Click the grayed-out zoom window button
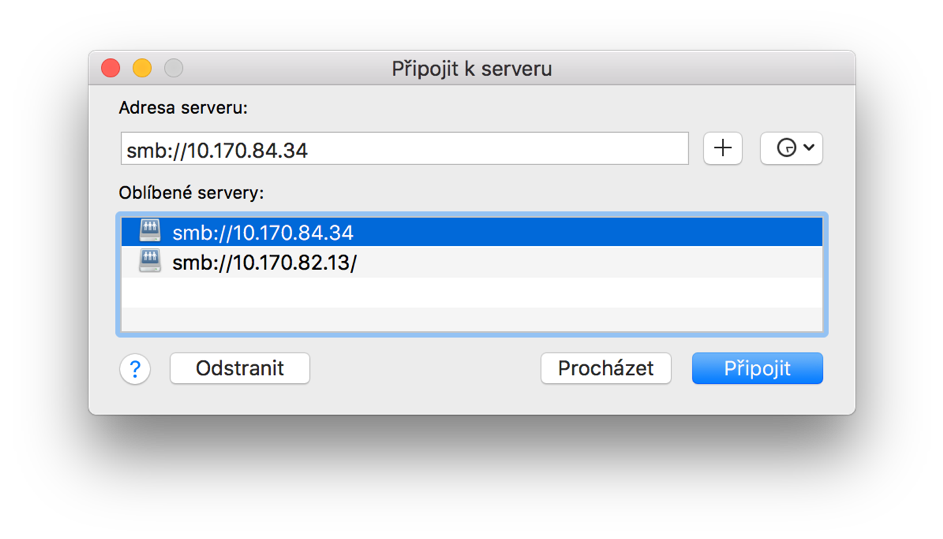This screenshot has height=539, width=943. click(174, 68)
